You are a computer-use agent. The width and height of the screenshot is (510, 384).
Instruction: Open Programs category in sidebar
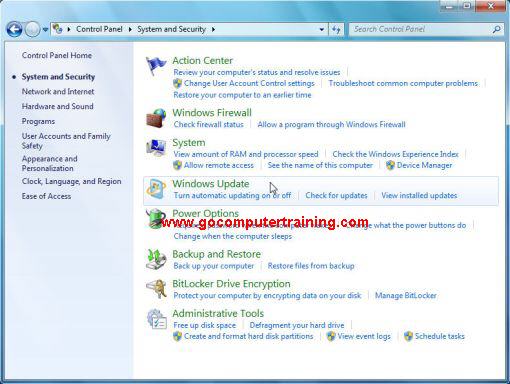click(x=38, y=121)
